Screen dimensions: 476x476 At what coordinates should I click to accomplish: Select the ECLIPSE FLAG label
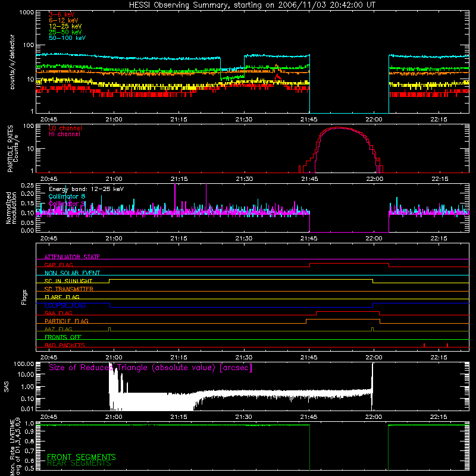(x=65, y=305)
